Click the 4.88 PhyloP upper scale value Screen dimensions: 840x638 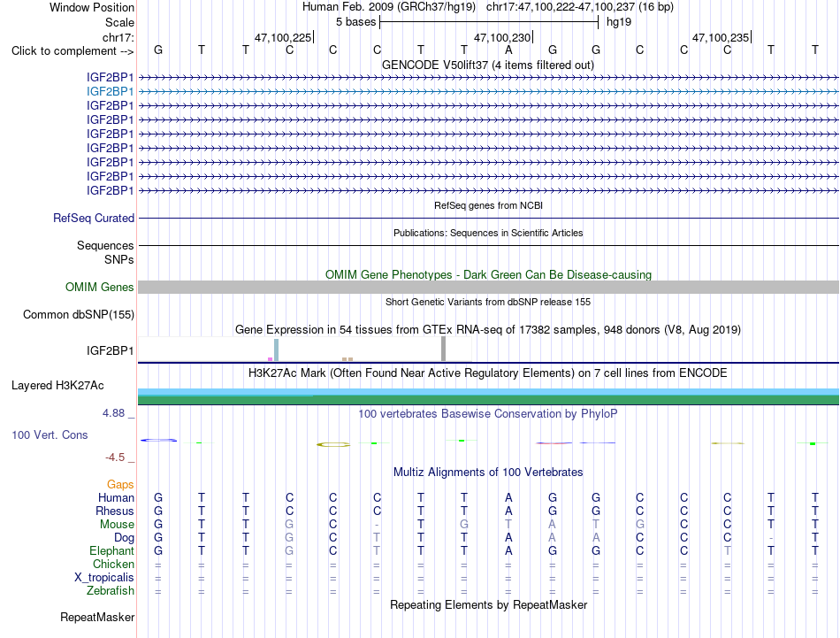pos(113,413)
